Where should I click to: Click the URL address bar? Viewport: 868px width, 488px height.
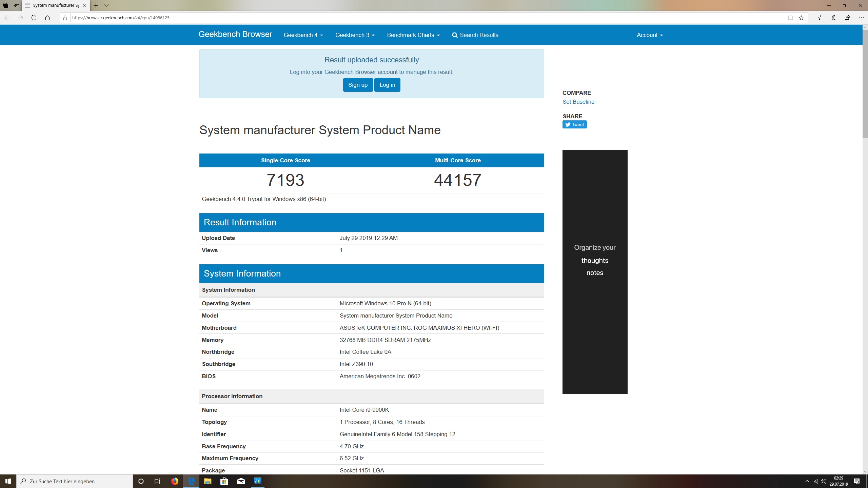point(407,18)
